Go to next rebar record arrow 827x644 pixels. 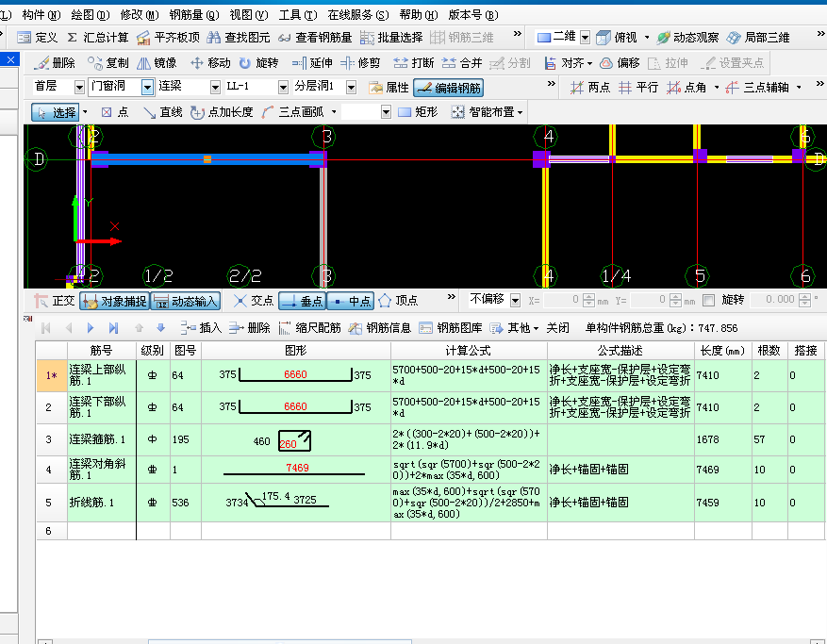(91, 328)
